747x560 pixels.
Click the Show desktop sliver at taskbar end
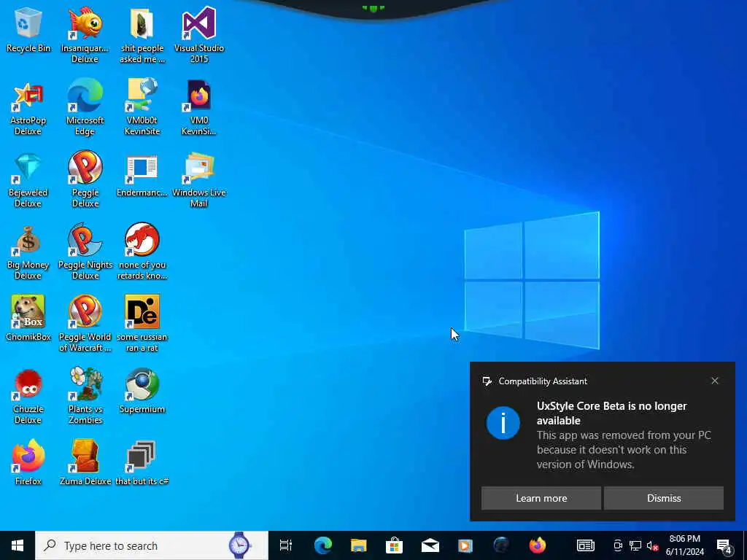point(745,545)
